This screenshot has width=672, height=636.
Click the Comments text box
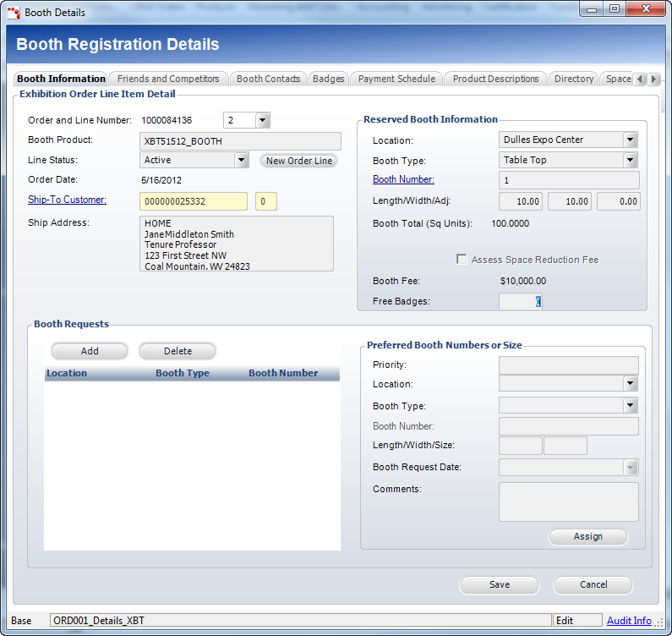coord(568,502)
